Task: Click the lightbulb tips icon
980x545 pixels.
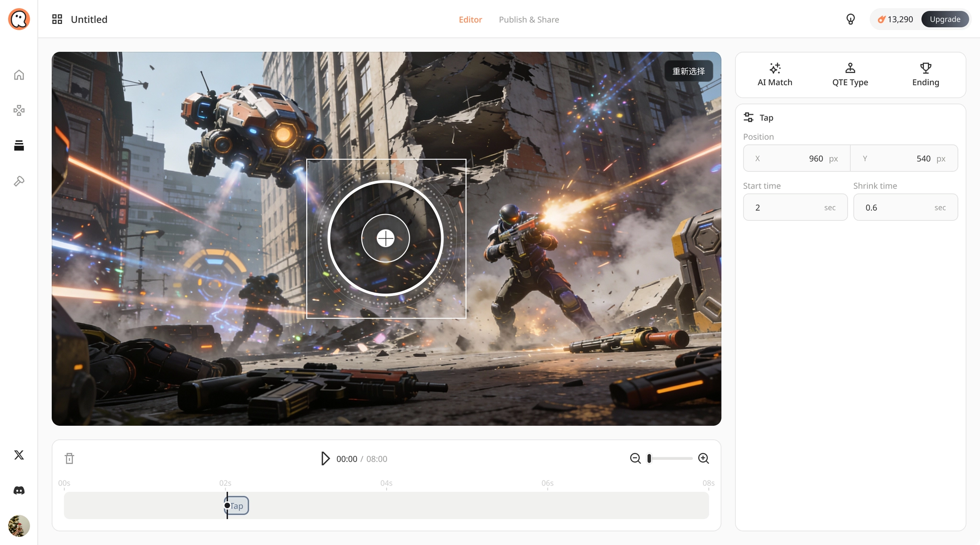Action: pos(850,19)
